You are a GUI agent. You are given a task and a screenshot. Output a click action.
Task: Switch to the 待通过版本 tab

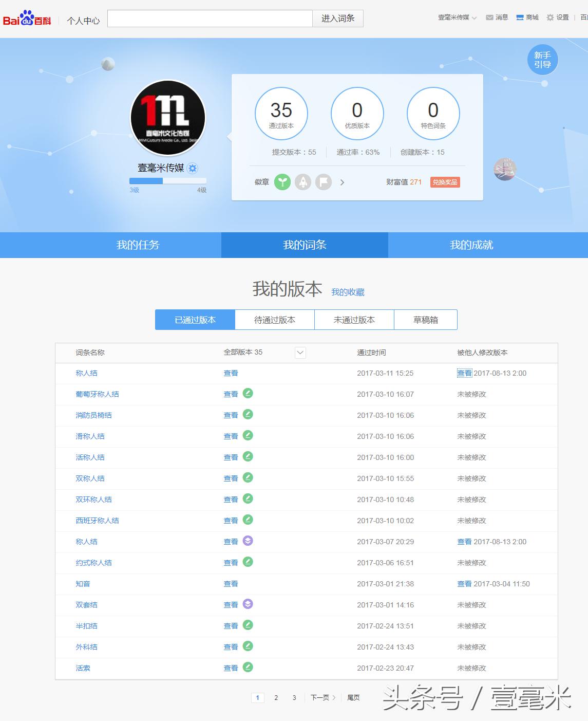274,319
